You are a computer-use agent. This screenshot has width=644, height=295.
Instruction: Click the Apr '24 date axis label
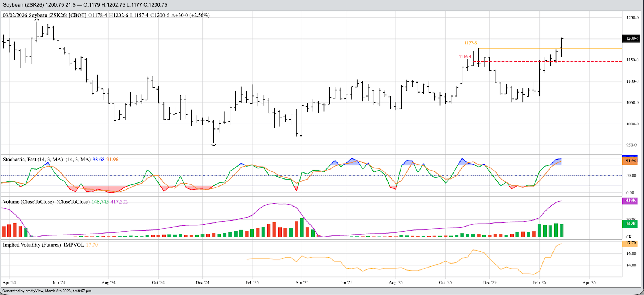pyautogui.click(x=9, y=282)
